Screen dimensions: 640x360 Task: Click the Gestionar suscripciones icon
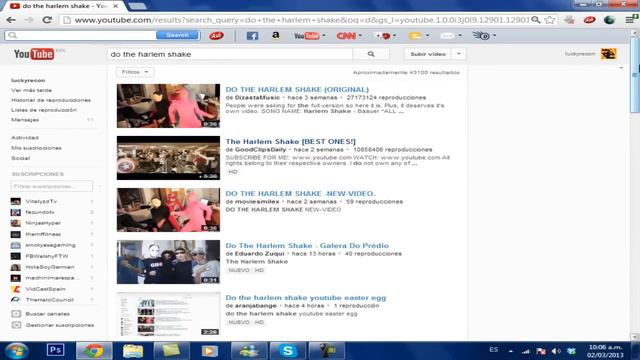click(16, 325)
